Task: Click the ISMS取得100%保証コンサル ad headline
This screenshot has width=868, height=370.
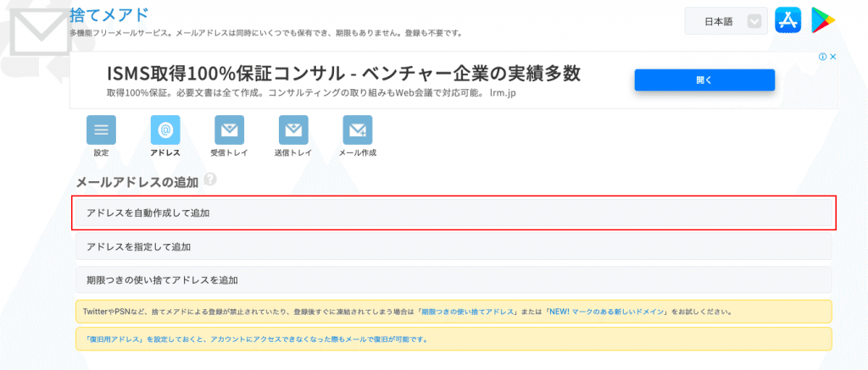Action: click(x=343, y=73)
